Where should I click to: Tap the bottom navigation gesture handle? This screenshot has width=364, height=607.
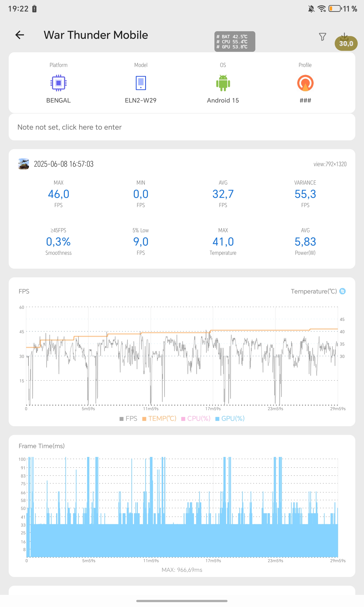pyautogui.click(x=182, y=601)
